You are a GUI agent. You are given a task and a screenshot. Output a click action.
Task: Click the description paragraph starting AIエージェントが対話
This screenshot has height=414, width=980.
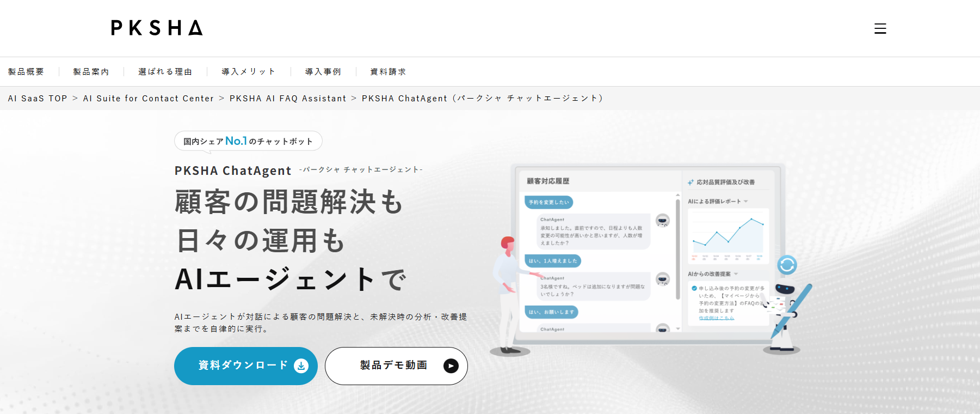pos(321,322)
